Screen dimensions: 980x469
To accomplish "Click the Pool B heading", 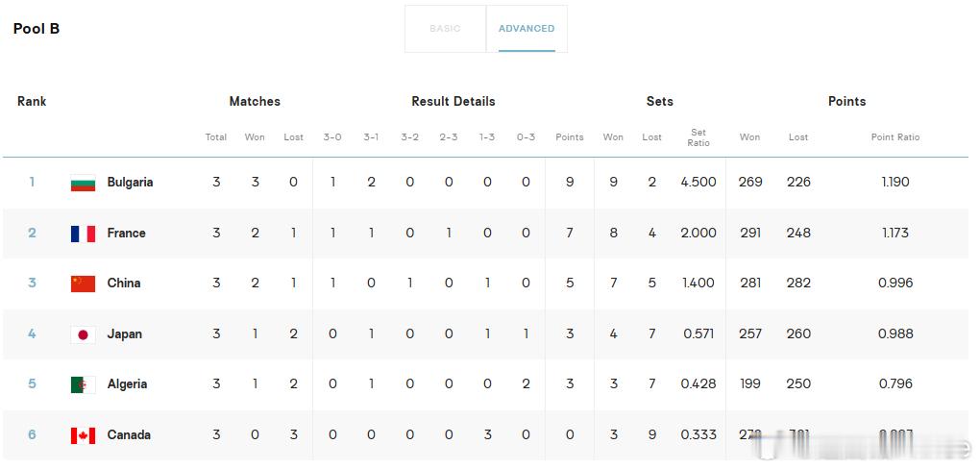I will coord(37,29).
